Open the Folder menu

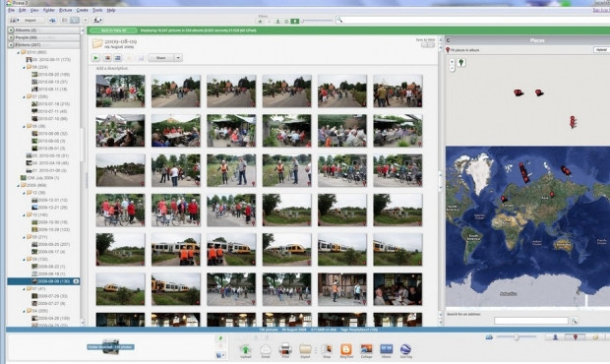(48, 10)
